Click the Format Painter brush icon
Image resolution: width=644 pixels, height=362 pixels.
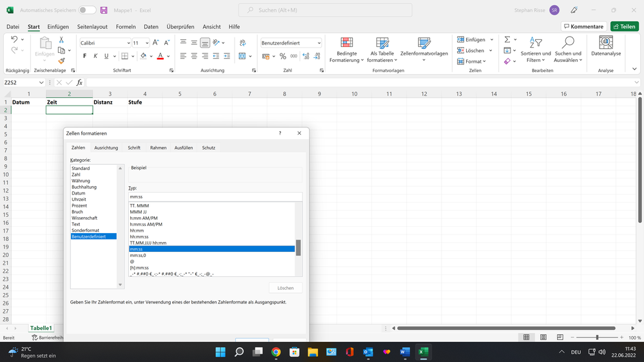click(x=61, y=61)
